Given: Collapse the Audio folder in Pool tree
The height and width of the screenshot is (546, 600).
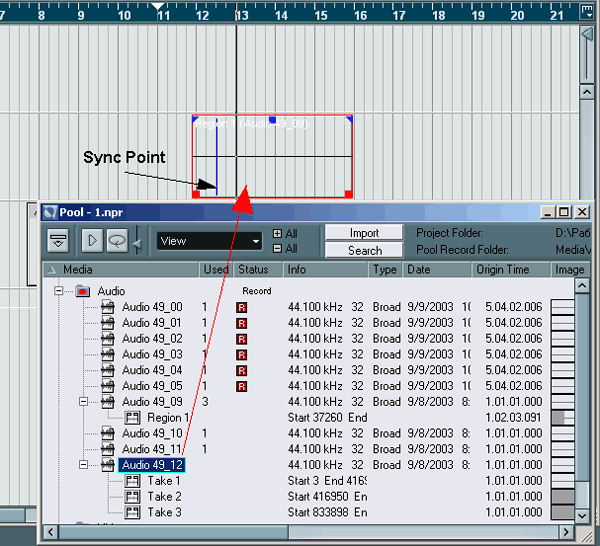Looking at the screenshot, I should point(58,291).
